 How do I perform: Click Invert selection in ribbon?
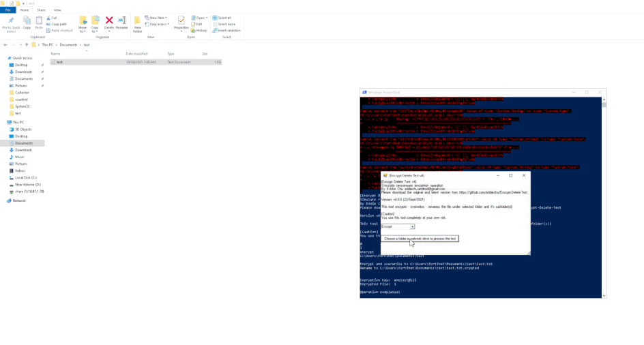pyautogui.click(x=226, y=31)
